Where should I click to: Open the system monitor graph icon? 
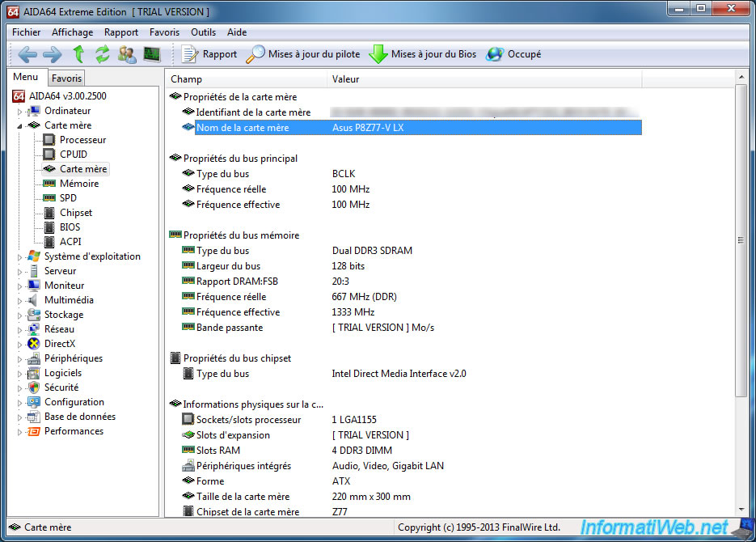152,54
